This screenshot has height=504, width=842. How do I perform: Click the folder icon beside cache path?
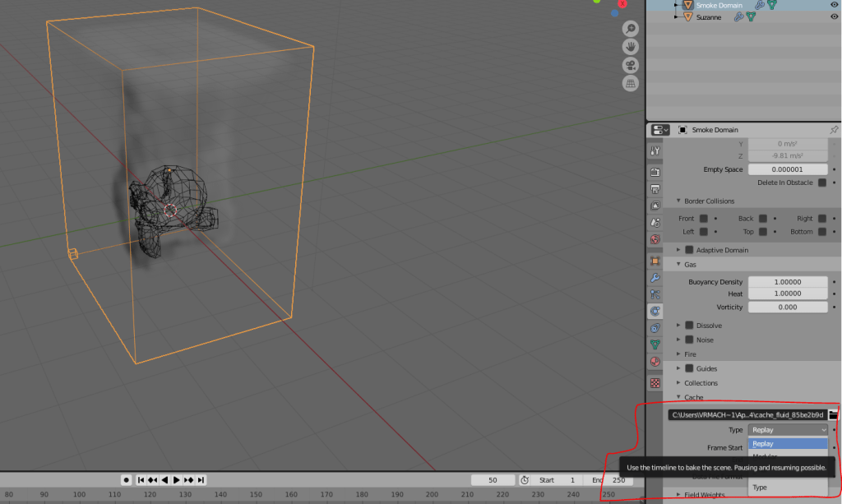point(834,414)
